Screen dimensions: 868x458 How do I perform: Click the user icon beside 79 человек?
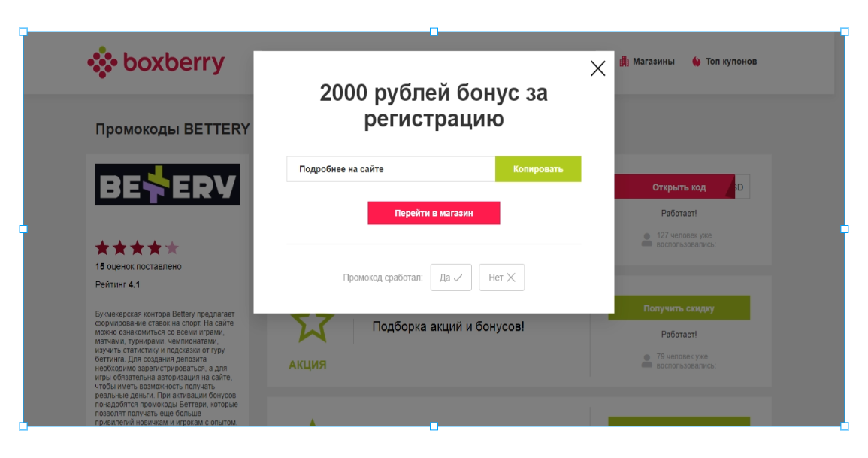(646, 361)
